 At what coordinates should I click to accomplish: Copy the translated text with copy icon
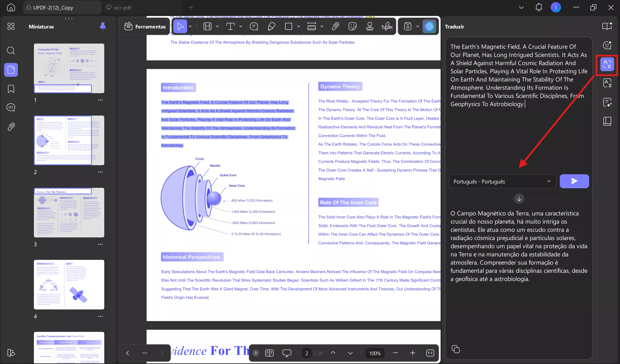pyautogui.click(x=456, y=349)
